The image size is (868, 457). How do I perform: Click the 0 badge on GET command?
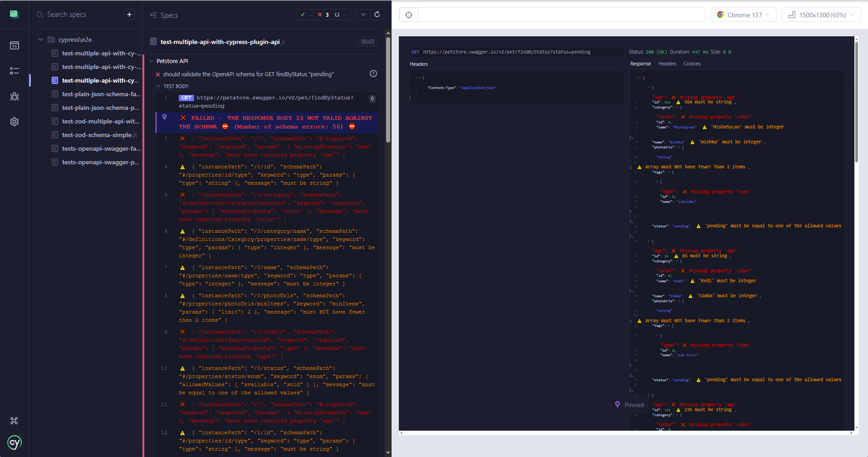[x=372, y=98]
